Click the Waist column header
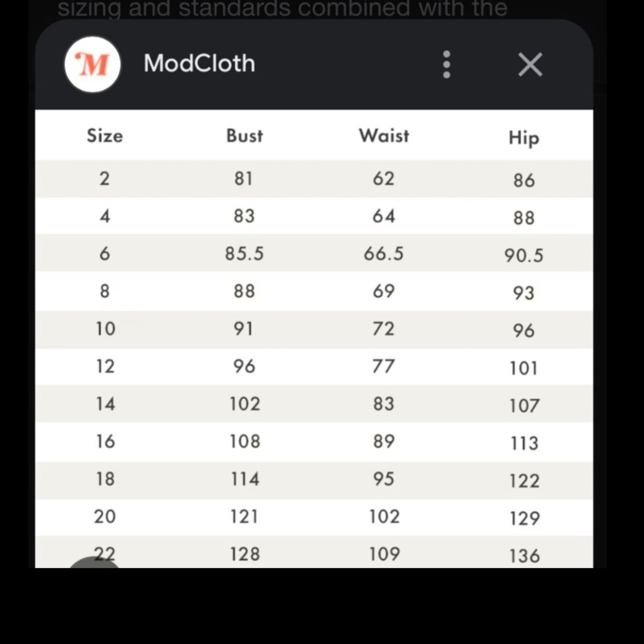 [x=384, y=136]
